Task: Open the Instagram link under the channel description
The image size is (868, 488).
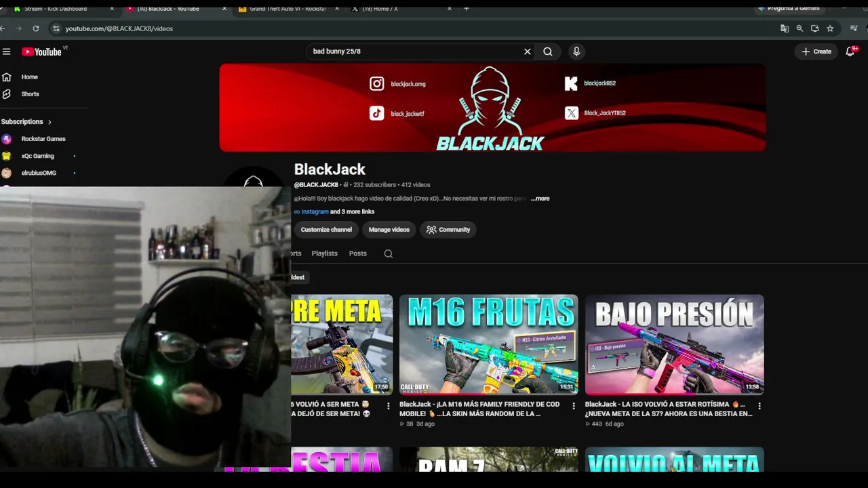Action: click(x=315, y=212)
